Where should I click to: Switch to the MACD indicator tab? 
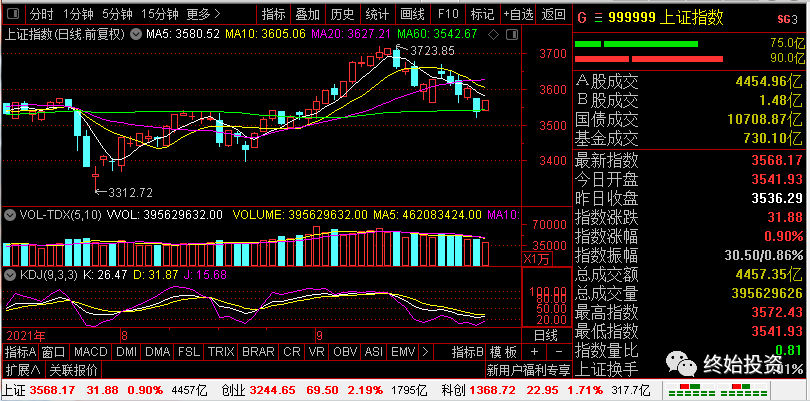90,352
